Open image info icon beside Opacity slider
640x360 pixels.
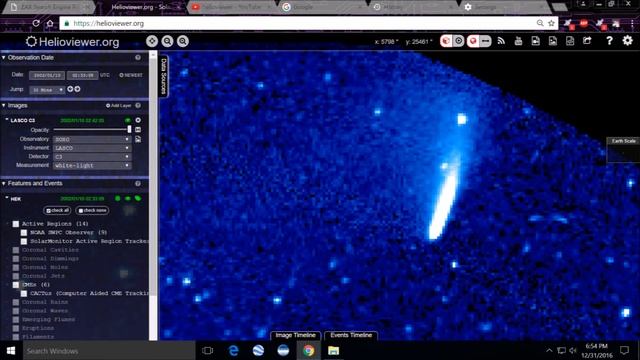point(138,129)
